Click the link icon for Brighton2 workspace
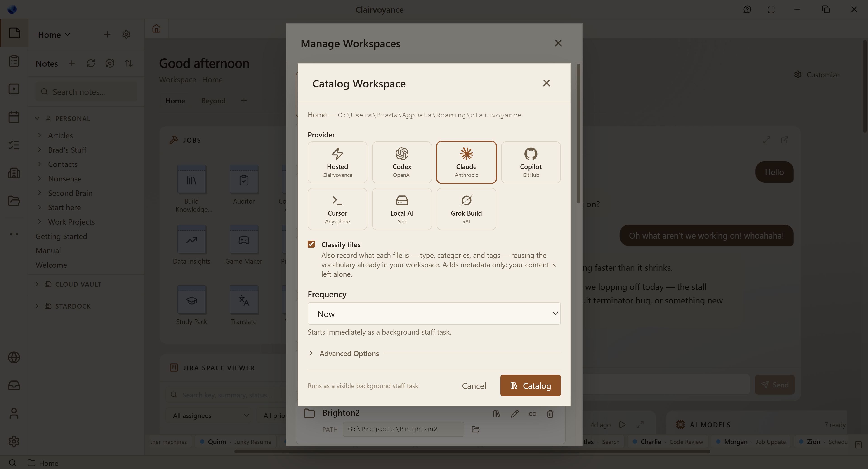This screenshot has width=868, height=469. click(532, 414)
